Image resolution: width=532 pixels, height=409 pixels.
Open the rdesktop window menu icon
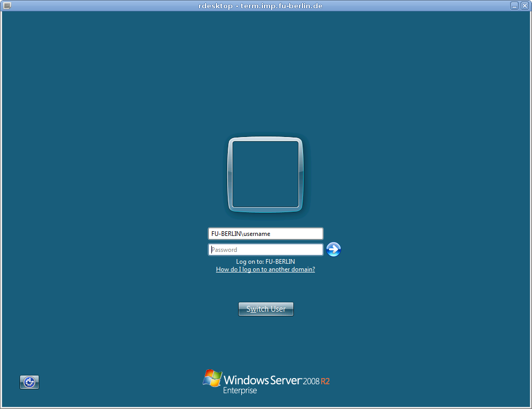[7, 5]
